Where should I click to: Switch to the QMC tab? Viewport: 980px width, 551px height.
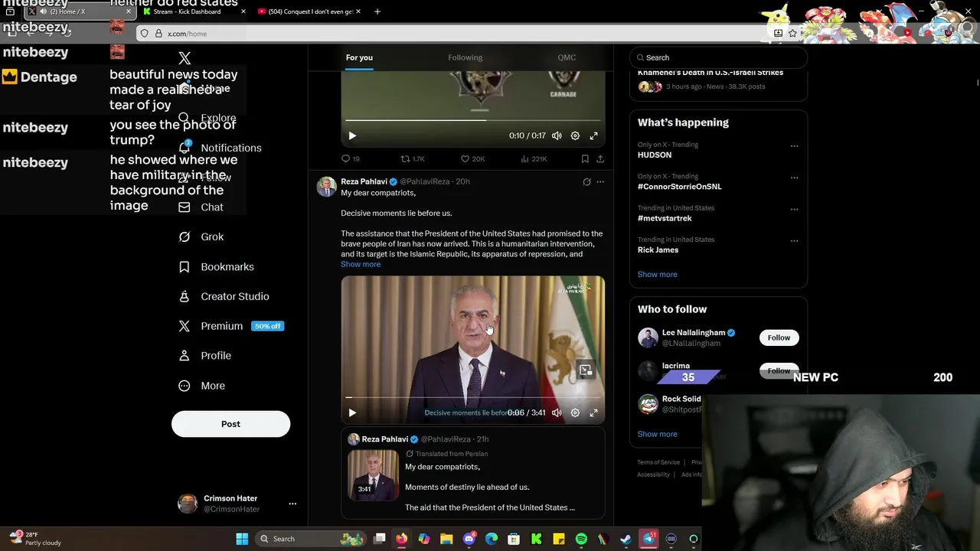(567, 57)
